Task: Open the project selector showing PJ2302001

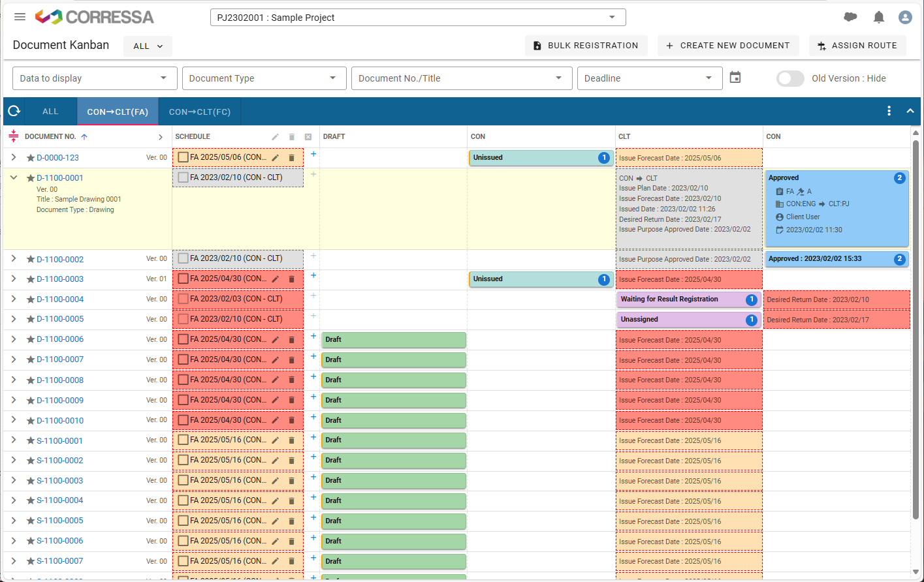Action: (x=417, y=17)
